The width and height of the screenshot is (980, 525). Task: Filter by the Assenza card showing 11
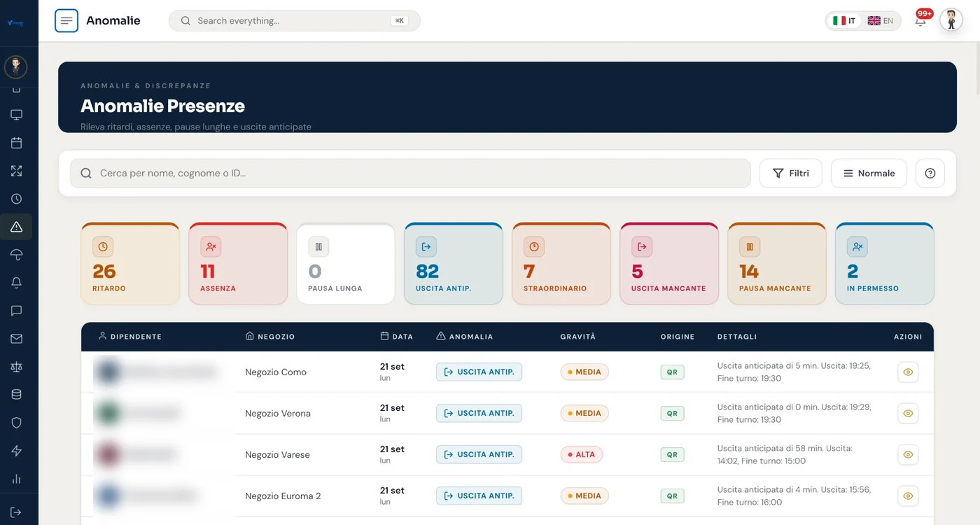[238, 264]
